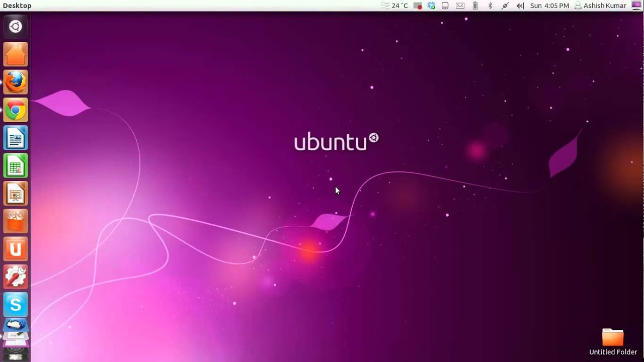Open LibreOffice Impress from the launcher
The image size is (644, 362).
[16, 194]
